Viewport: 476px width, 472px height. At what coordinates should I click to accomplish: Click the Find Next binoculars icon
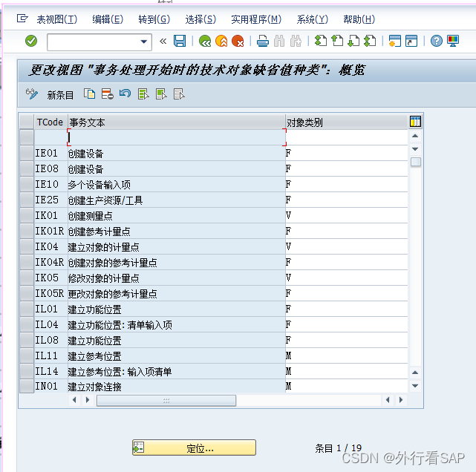coord(296,41)
